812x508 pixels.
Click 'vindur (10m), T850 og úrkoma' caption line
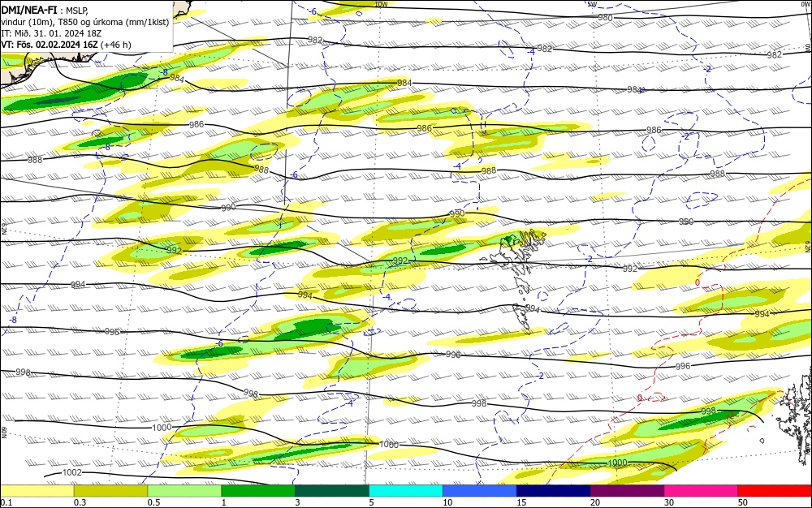click(85, 22)
